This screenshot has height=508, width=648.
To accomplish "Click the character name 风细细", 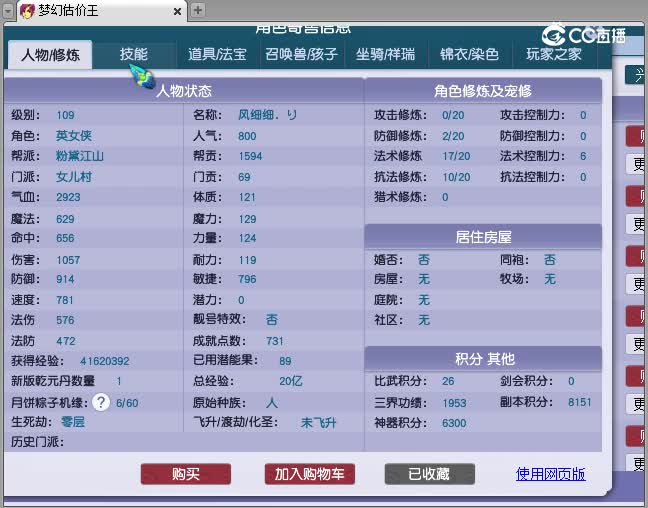I will [267, 115].
